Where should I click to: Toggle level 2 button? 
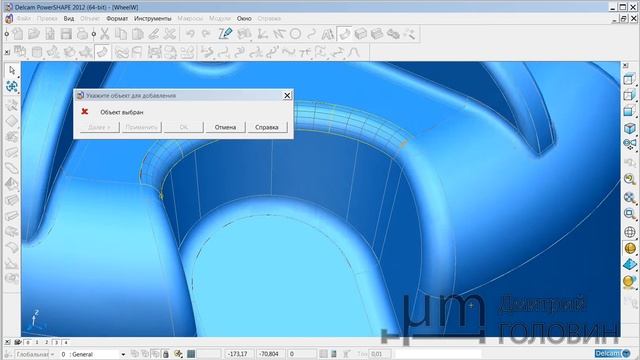47,342
